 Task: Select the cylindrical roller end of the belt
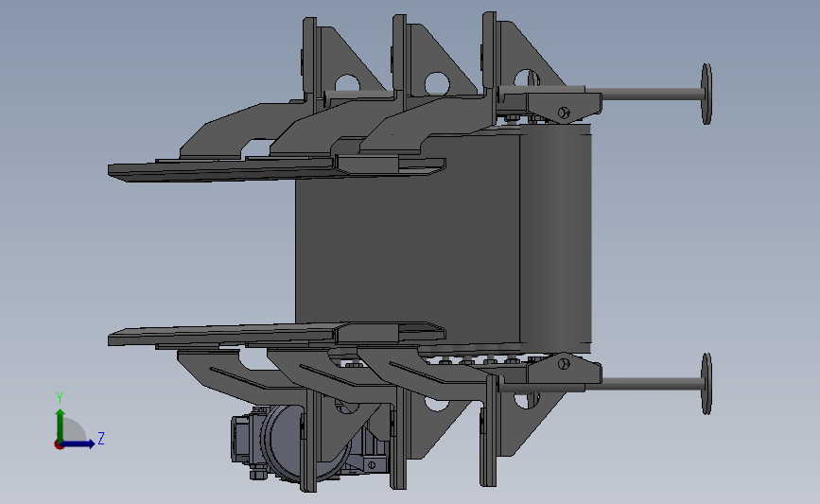pyautogui.click(x=555, y=238)
